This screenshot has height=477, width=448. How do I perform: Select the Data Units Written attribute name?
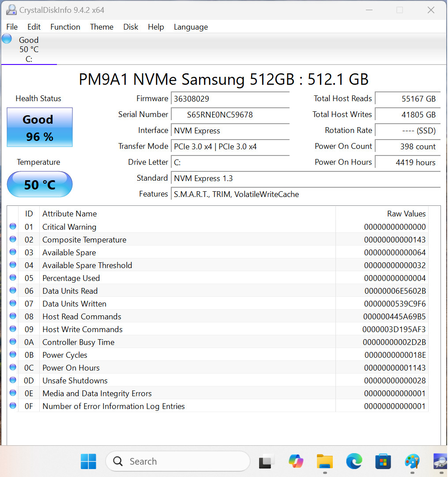point(75,303)
